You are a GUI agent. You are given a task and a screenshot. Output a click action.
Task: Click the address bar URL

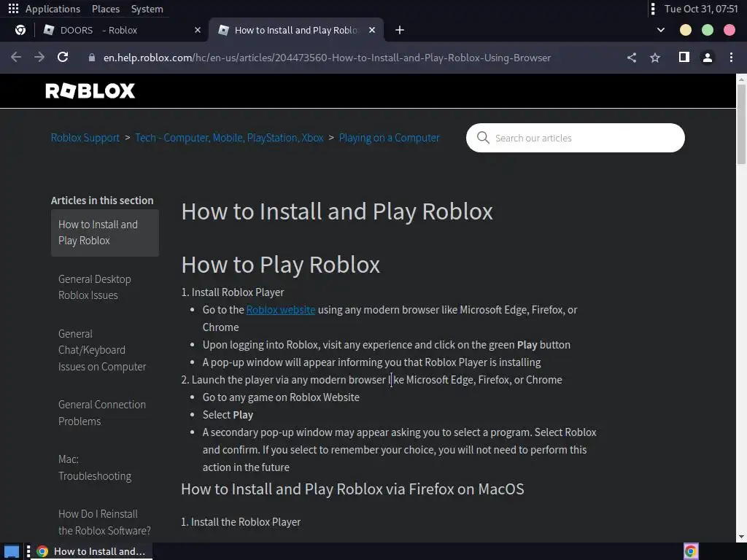tap(327, 58)
